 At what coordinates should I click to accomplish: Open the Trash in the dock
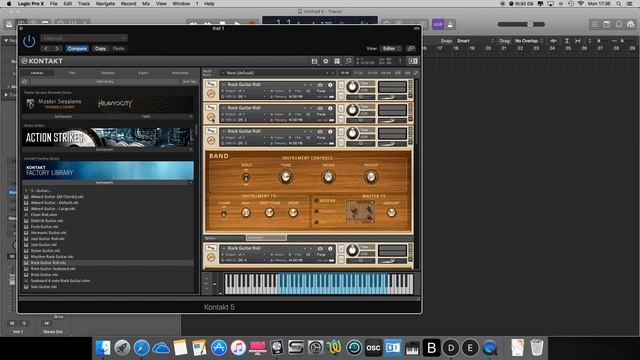pos(537,348)
